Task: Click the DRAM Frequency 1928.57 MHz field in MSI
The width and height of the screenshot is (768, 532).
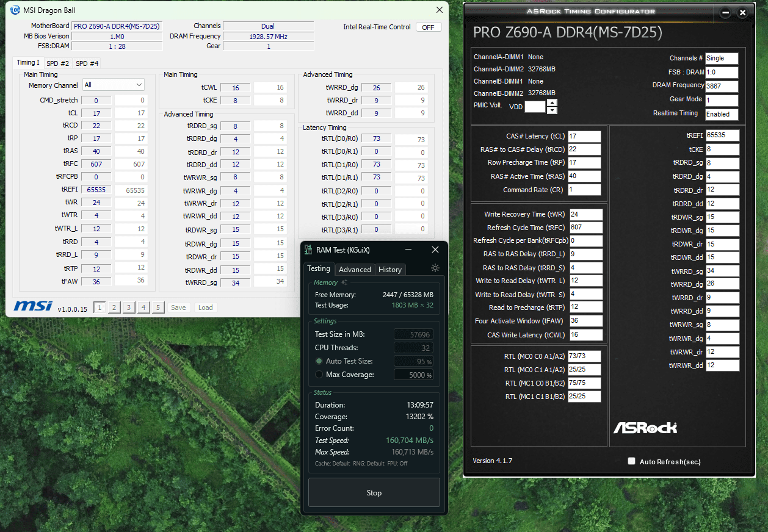Action: pos(268,37)
